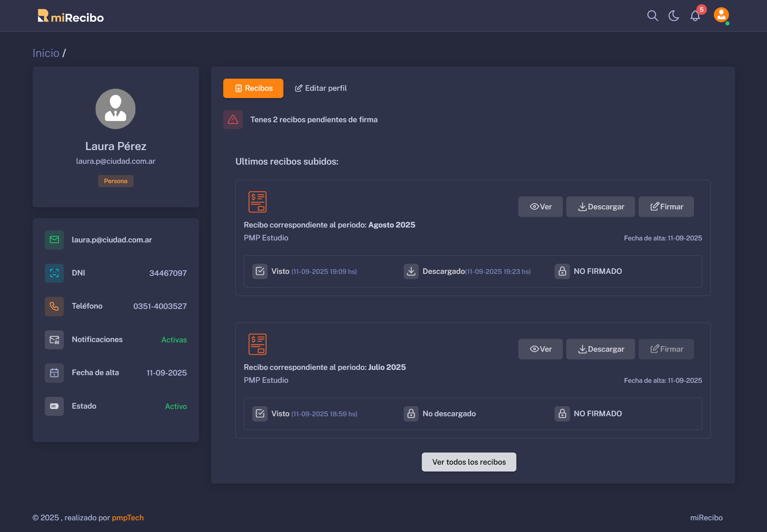
Task: View the Julio 2025 receipt
Action: pos(540,349)
